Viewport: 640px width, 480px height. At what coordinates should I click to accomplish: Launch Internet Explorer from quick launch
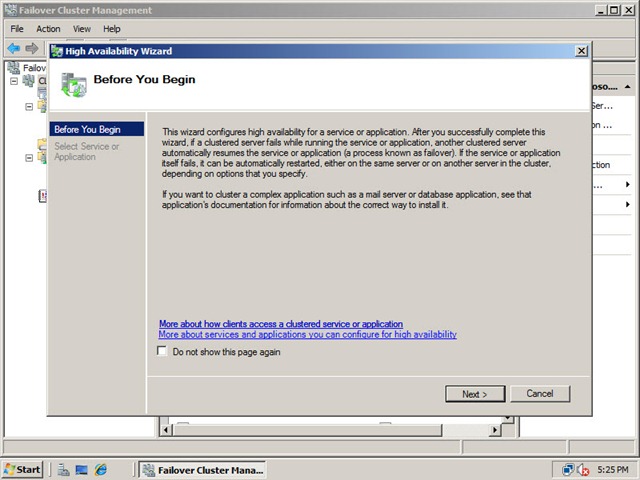(100, 470)
